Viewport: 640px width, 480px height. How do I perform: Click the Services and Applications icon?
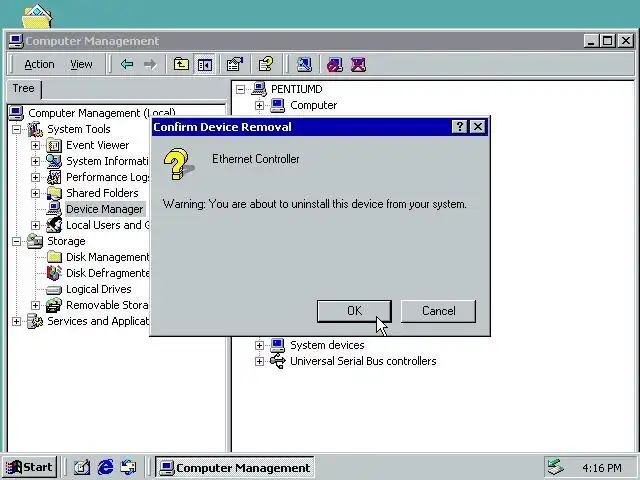[35, 321]
